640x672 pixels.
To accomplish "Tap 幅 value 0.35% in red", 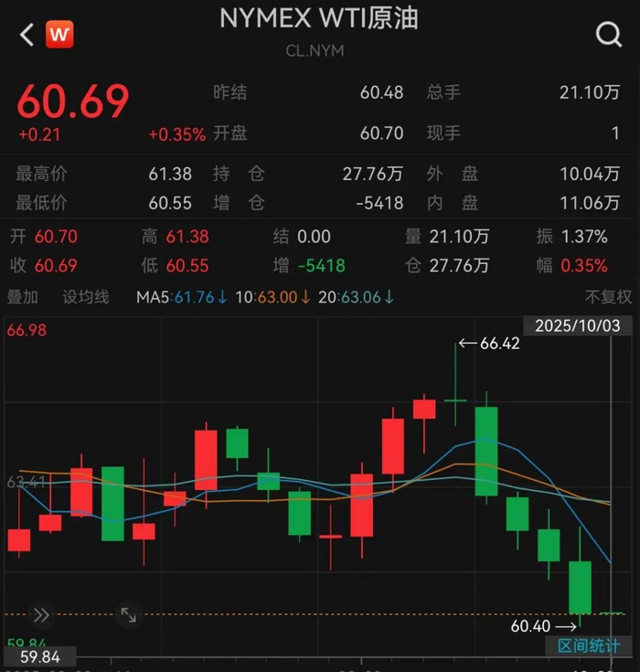I will coord(584,266).
